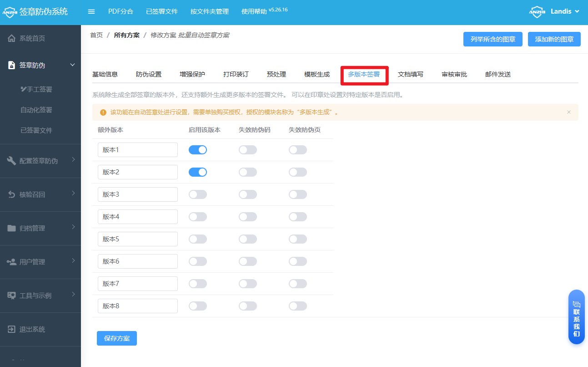Screen dimensions: 588x367
Task: Turn on 失效防伪页 for 版本2
Action: [298, 172]
